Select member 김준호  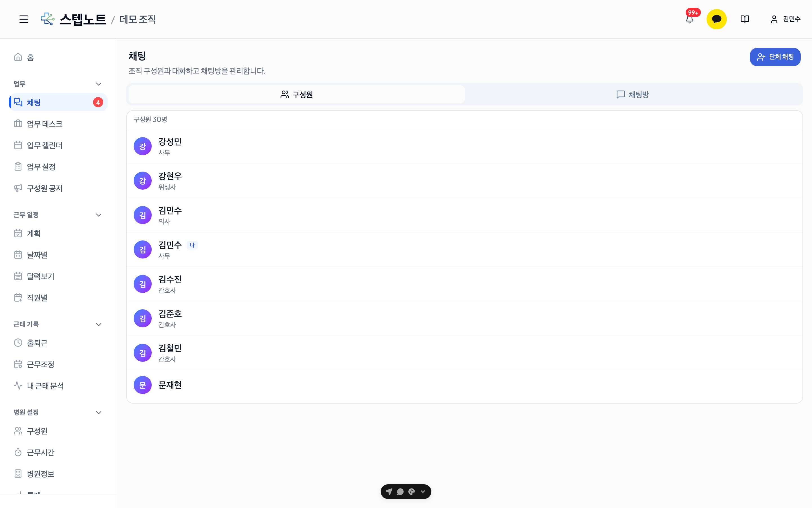pyautogui.click(x=464, y=319)
